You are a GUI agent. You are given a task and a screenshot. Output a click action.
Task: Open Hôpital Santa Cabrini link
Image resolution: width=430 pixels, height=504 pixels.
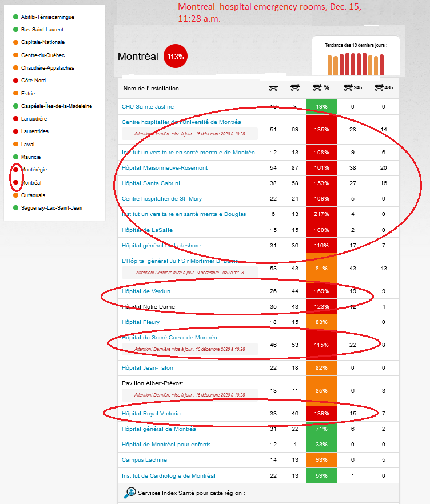pyautogui.click(x=151, y=183)
